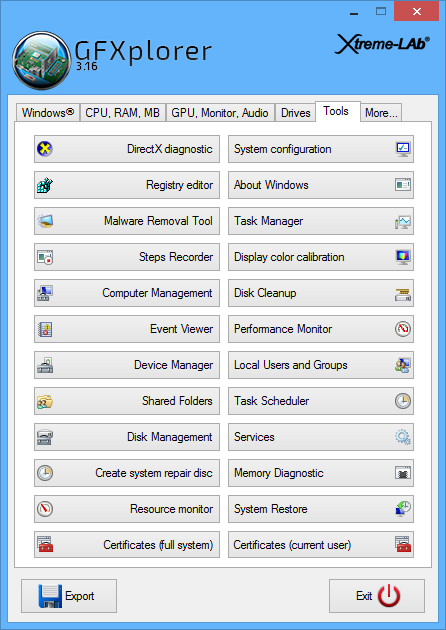
Task: Open the More... tab
Action: click(x=381, y=112)
